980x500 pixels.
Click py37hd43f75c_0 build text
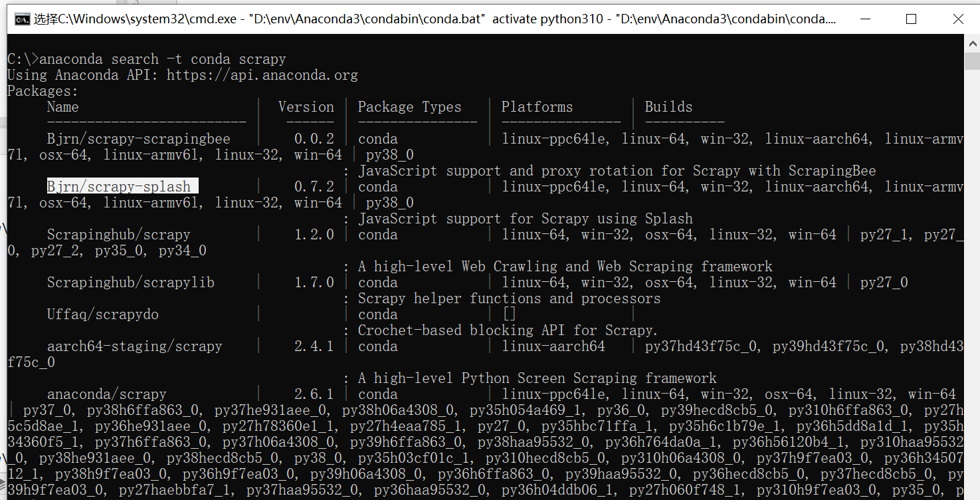pos(700,346)
